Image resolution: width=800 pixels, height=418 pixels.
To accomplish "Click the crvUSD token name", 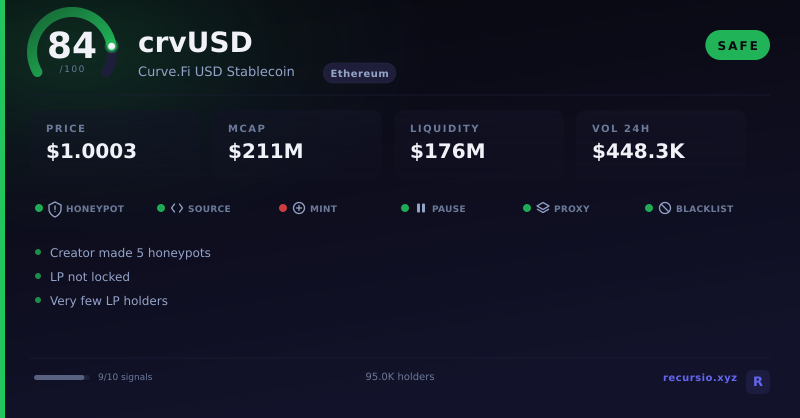I will (x=195, y=42).
